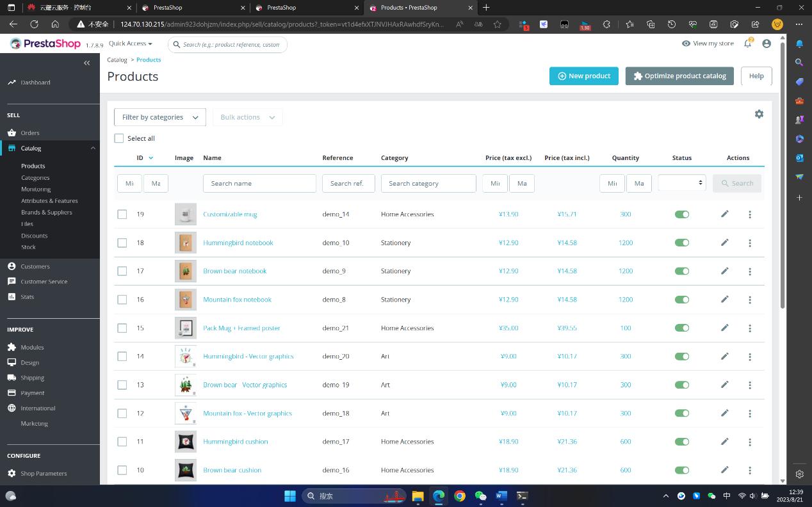Click the pencil edit icon for Customizable mug
The height and width of the screenshot is (507, 812).
(724, 214)
